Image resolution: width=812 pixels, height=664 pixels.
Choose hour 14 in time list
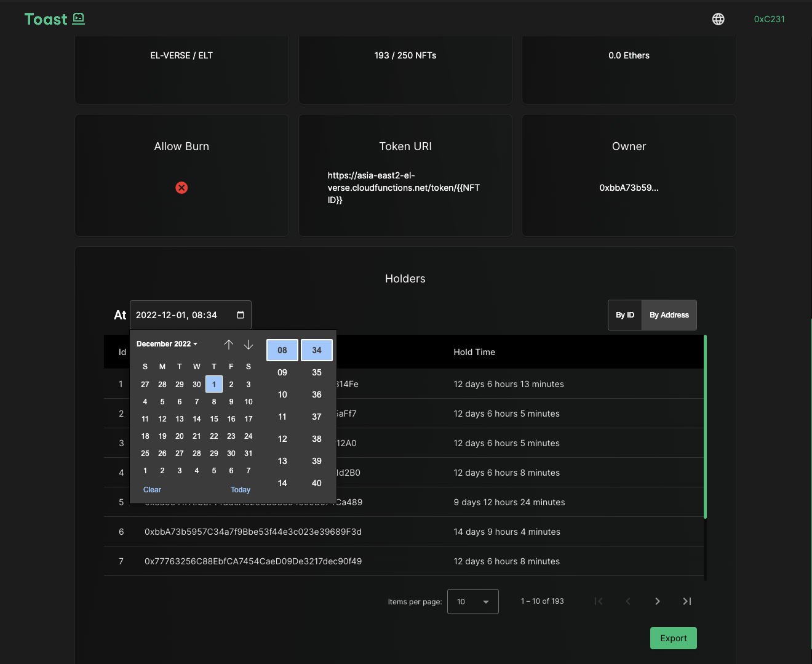pyautogui.click(x=282, y=483)
